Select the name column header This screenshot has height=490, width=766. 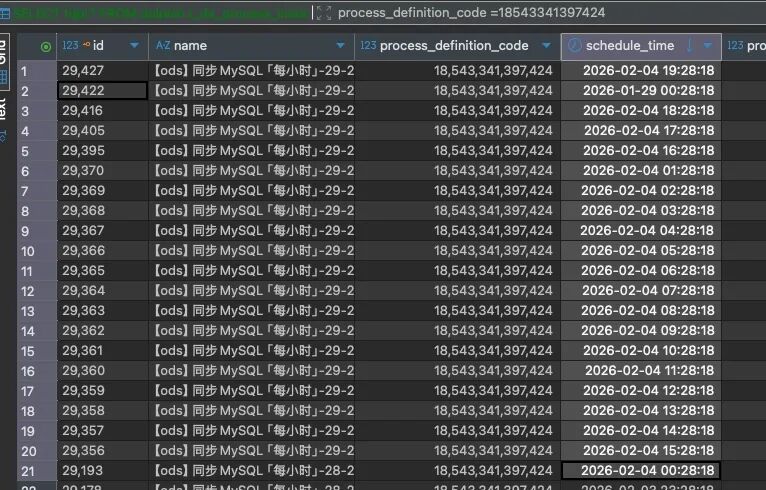click(251, 46)
